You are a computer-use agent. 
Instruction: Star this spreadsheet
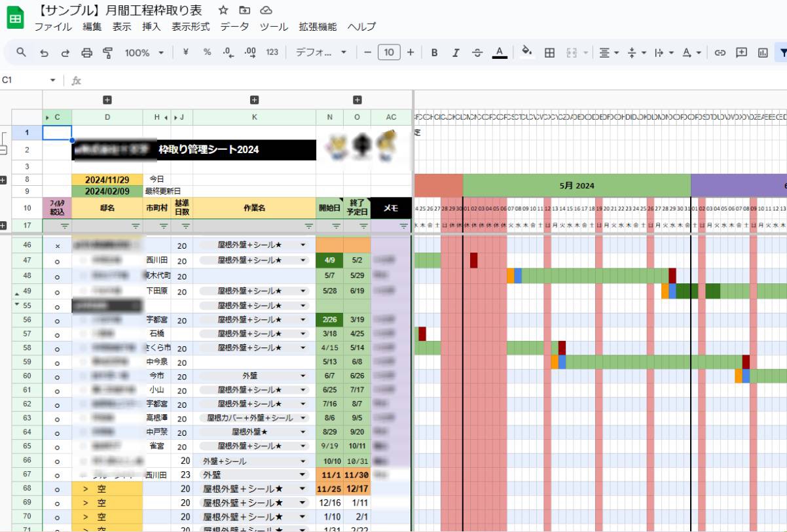click(223, 10)
